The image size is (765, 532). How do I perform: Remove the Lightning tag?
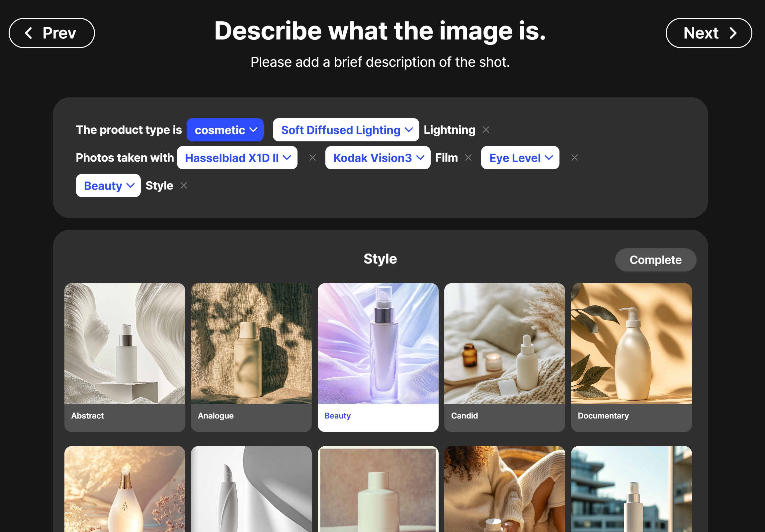click(486, 130)
